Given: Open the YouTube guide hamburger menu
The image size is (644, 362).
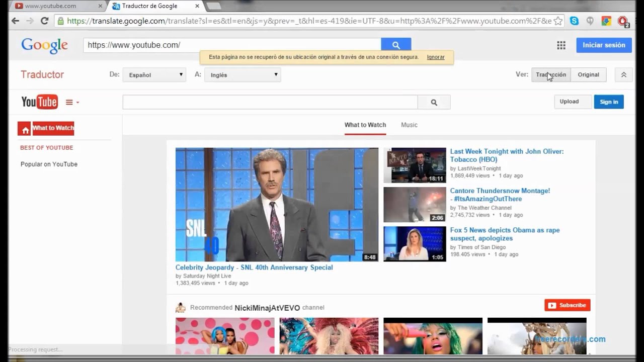Looking at the screenshot, I should [x=72, y=102].
